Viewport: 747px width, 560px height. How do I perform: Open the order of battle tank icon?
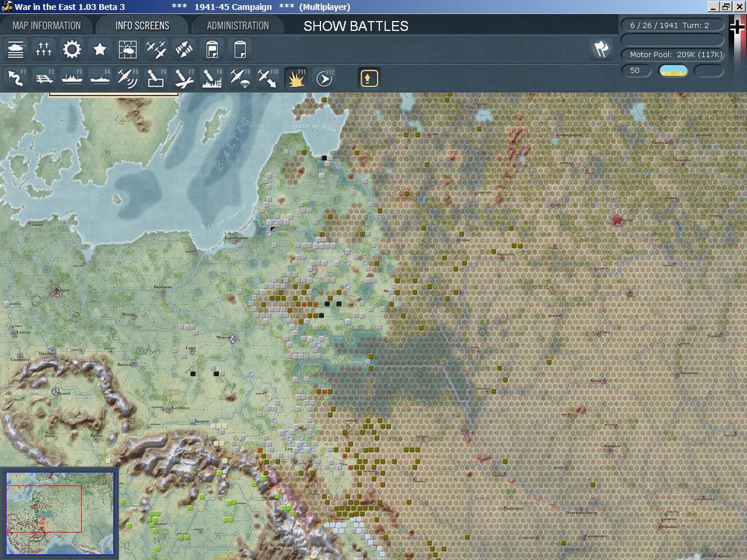(16, 50)
